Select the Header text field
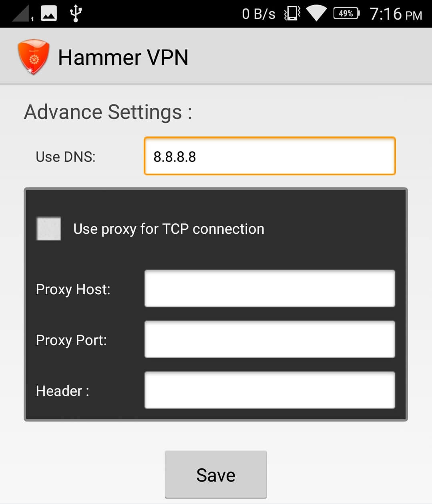This screenshot has width=432, height=504. click(x=270, y=390)
